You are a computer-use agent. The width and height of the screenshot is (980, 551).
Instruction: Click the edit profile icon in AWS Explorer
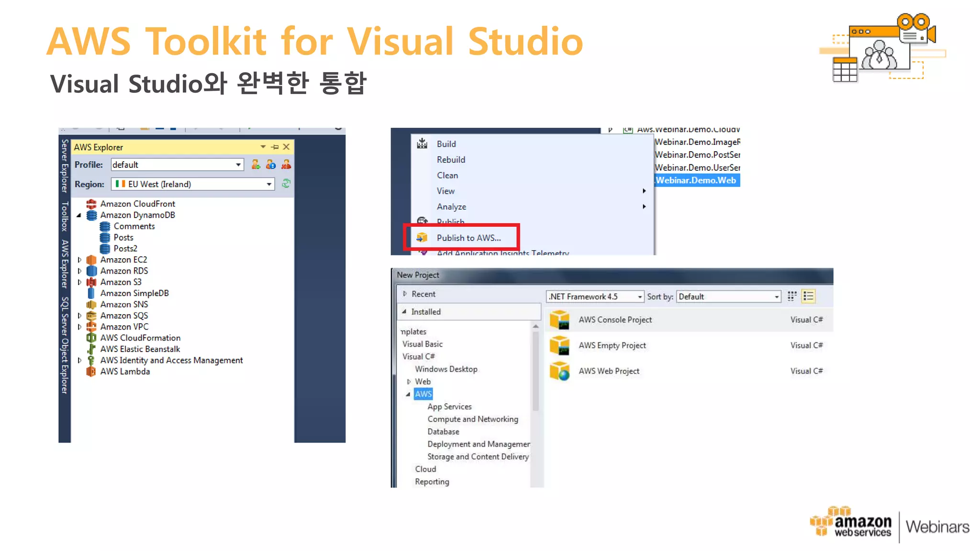(271, 165)
